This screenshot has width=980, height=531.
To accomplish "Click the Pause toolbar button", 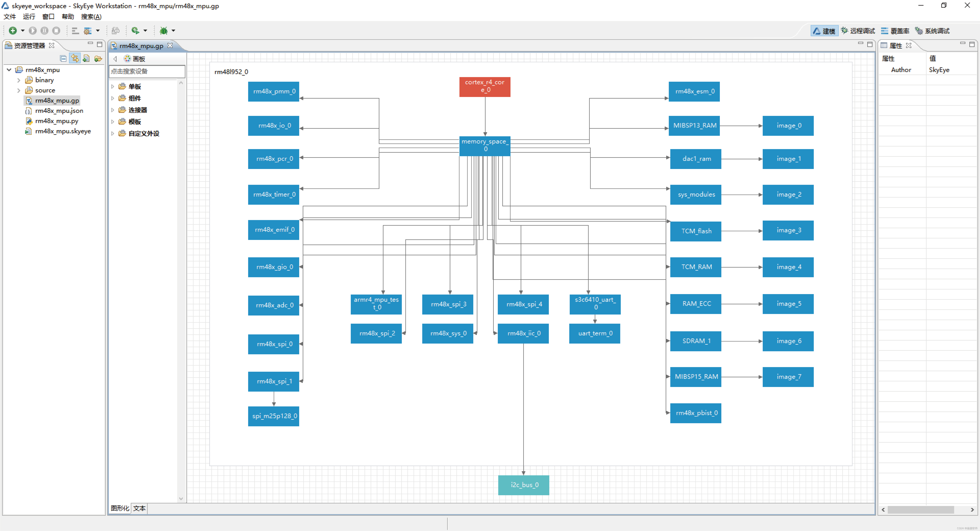I will pos(44,30).
